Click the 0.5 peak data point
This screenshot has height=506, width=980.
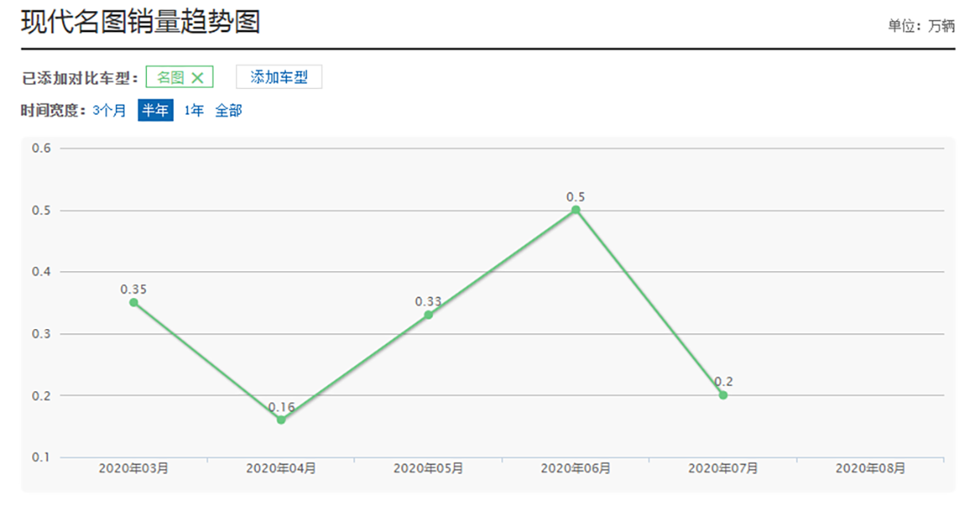pyautogui.click(x=576, y=210)
